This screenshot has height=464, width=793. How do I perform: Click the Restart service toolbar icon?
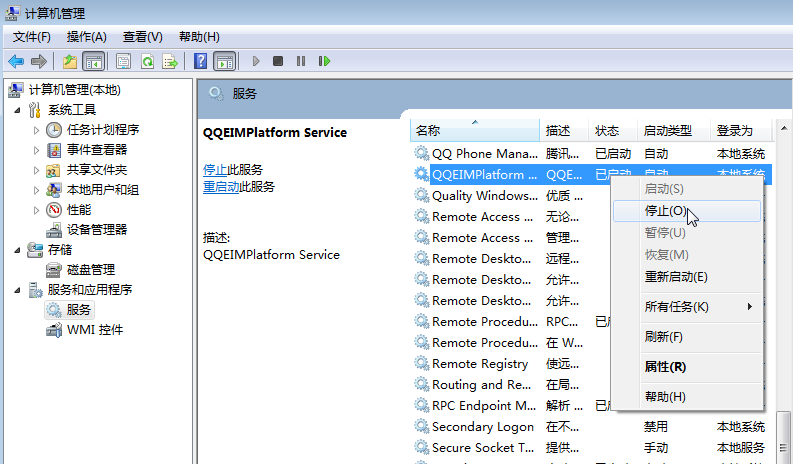point(324,61)
